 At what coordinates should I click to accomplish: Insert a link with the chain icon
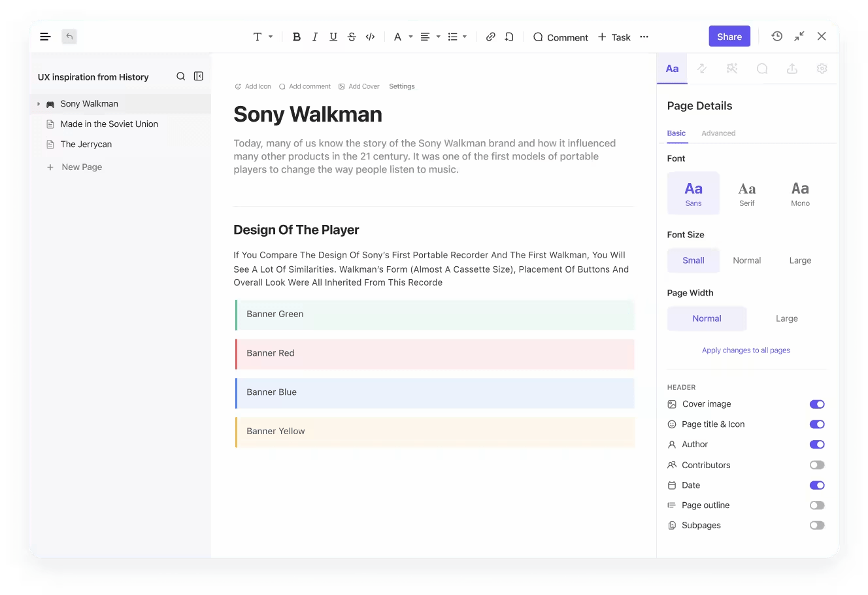click(490, 37)
